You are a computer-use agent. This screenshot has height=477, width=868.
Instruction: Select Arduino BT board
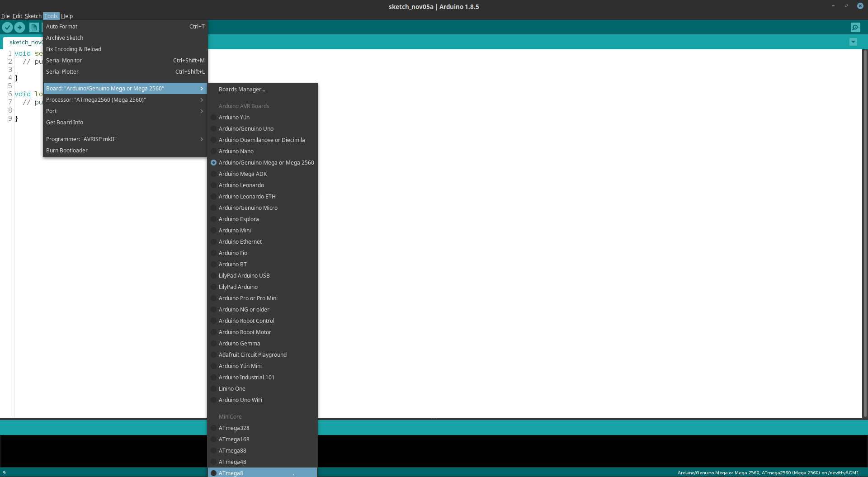click(x=263, y=264)
